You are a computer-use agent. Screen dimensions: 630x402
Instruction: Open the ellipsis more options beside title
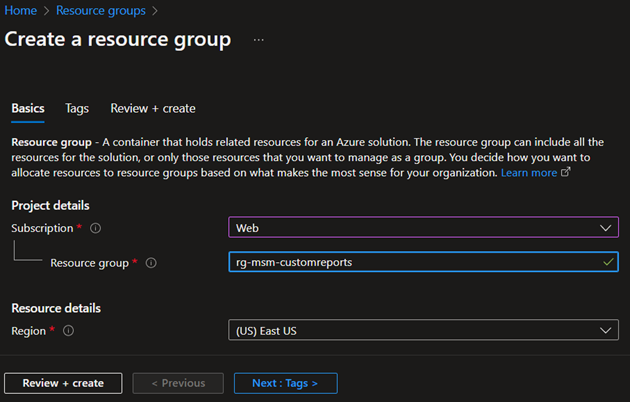coord(259,40)
